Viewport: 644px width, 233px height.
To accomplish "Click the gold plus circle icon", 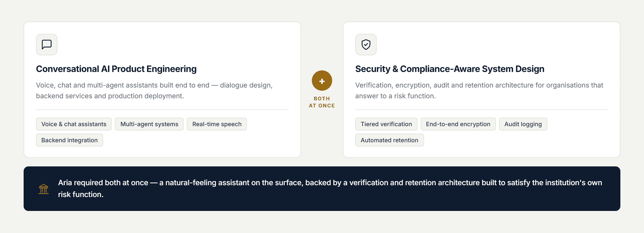I will pos(322,81).
